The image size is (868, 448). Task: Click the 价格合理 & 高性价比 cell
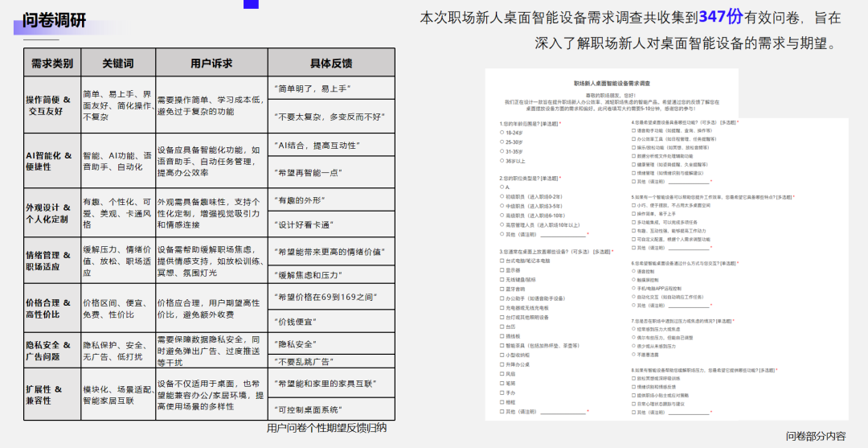[x=52, y=308]
